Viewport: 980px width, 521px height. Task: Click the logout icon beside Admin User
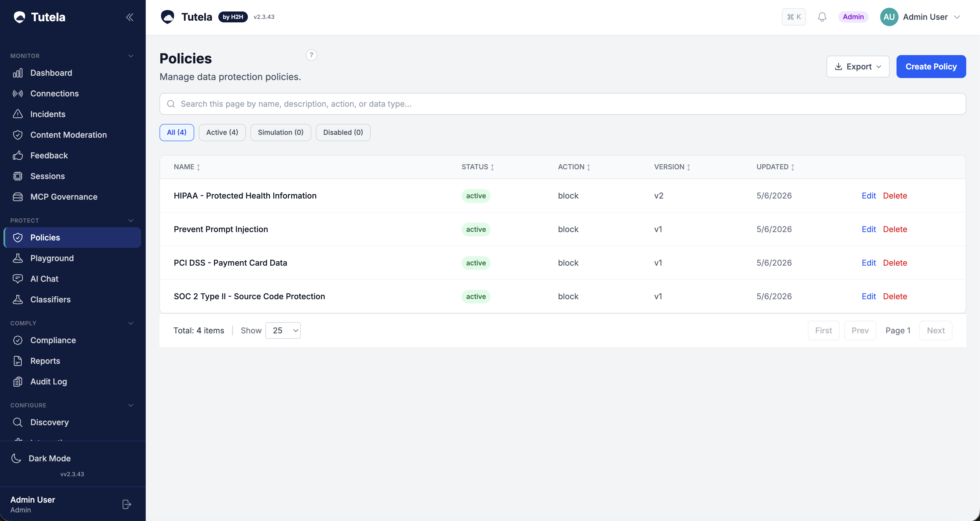(x=127, y=504)
